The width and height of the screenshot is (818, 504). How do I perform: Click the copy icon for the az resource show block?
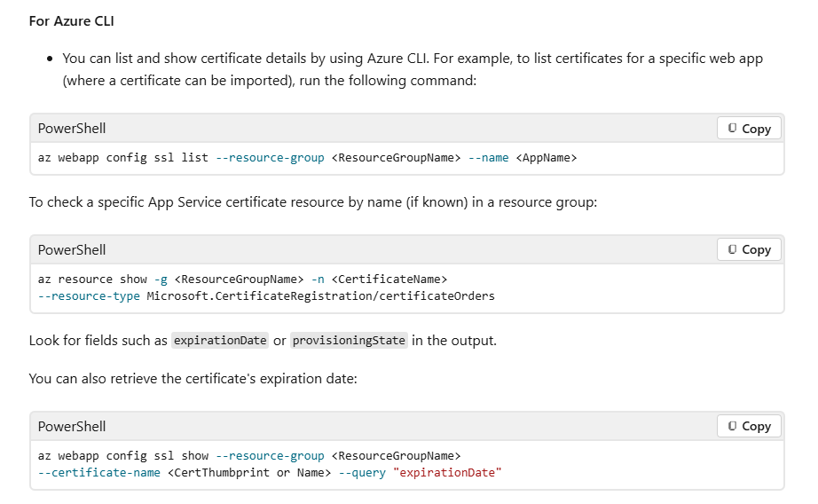(749, 250)
